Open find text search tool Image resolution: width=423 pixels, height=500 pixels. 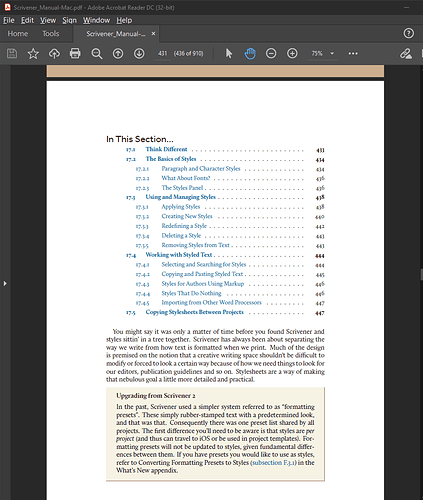pos(97,53)
